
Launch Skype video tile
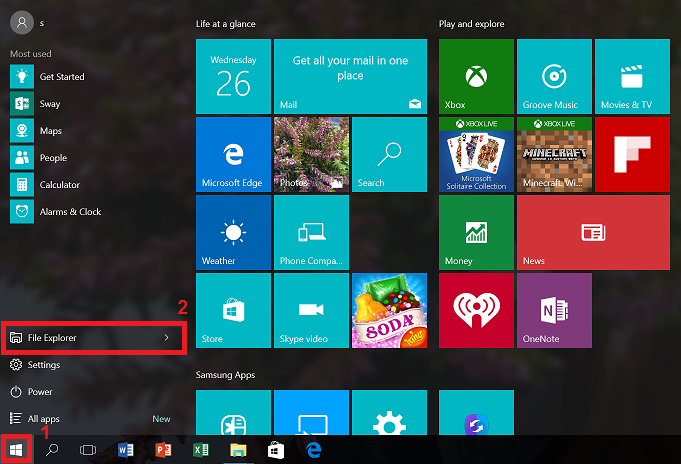pyautogui.click(x=311, y=310)
